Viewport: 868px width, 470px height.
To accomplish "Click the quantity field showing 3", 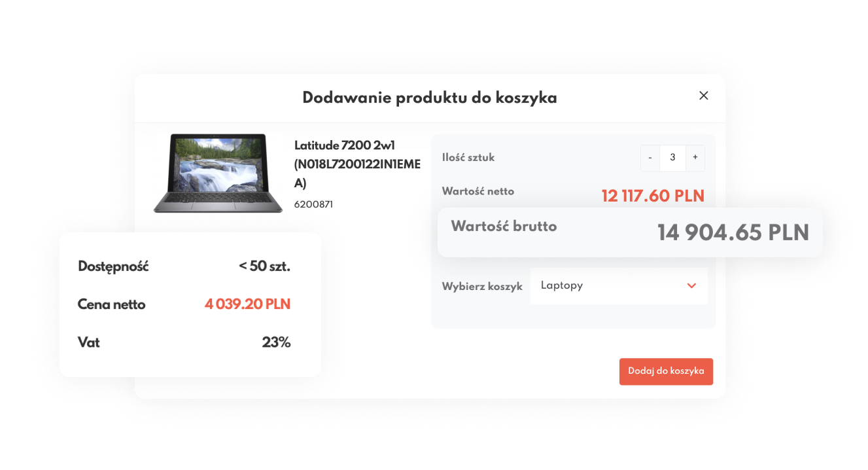I will pos(672,158).
